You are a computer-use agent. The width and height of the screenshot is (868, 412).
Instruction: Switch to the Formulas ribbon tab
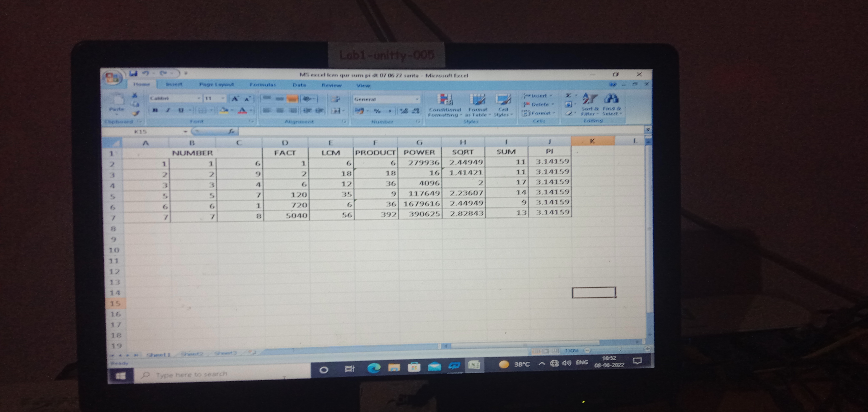pos(262,85)
